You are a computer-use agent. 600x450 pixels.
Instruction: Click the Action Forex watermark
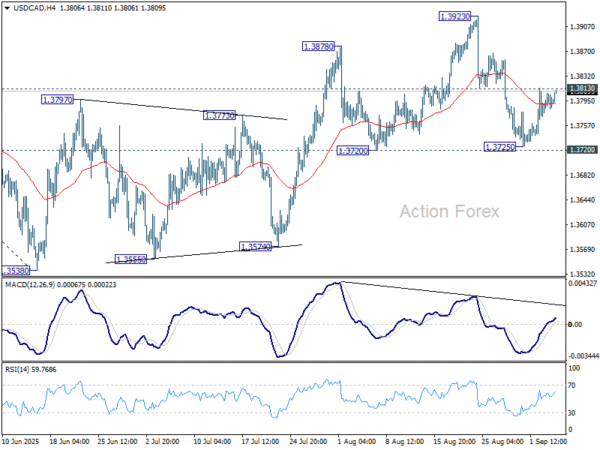pyautogui.click(x=450, y=212)
